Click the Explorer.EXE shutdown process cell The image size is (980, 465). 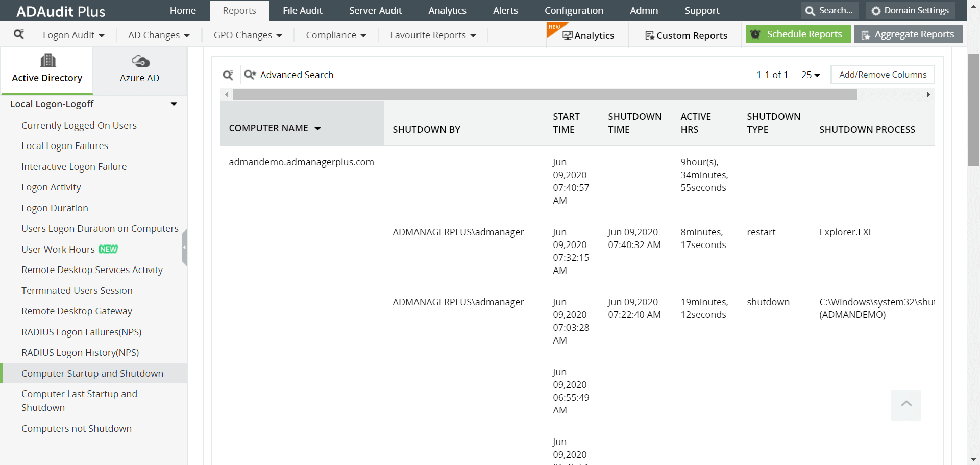click(846, 232)
